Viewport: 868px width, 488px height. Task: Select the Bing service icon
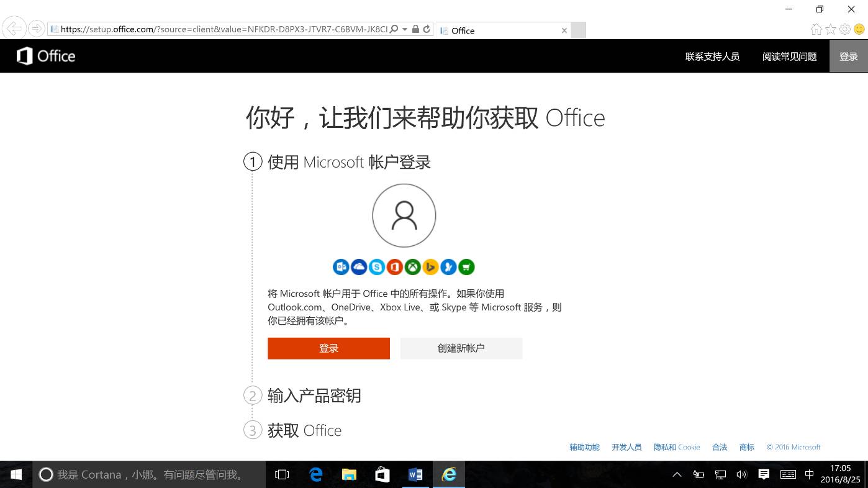coord(430,267)
